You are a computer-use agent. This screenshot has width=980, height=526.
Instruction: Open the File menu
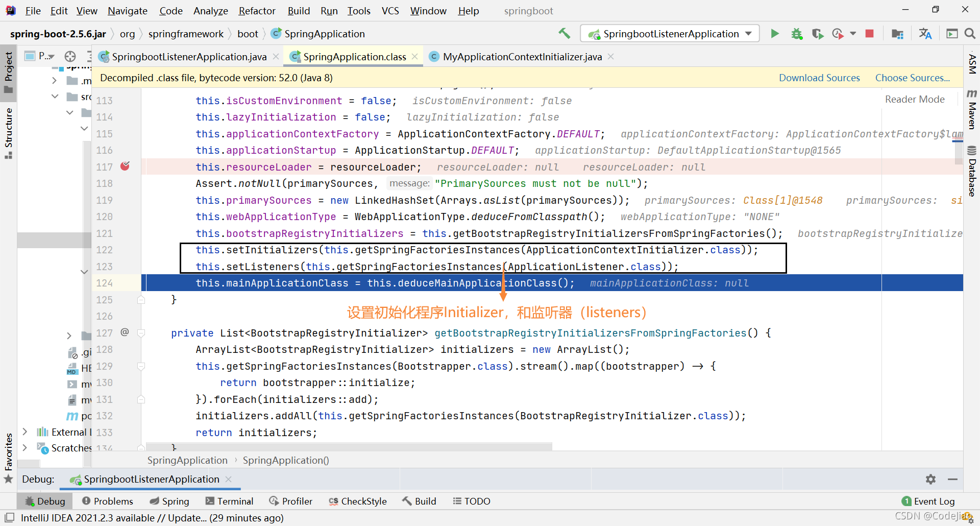(33, 11)
